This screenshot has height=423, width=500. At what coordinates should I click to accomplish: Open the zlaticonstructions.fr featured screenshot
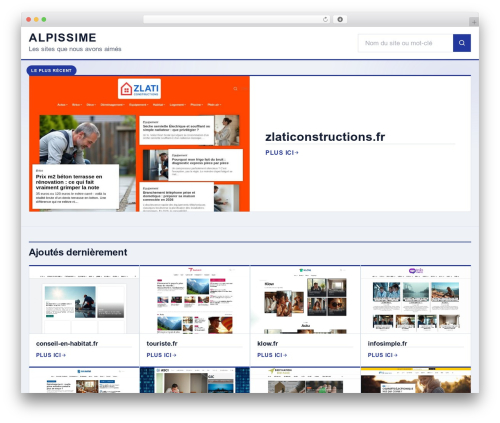pyautogui.click(x=139, y=144)
